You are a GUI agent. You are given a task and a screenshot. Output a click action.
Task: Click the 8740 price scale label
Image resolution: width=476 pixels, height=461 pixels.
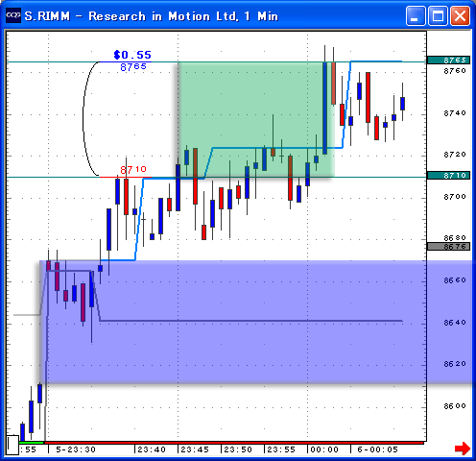(x=455, y=113)
